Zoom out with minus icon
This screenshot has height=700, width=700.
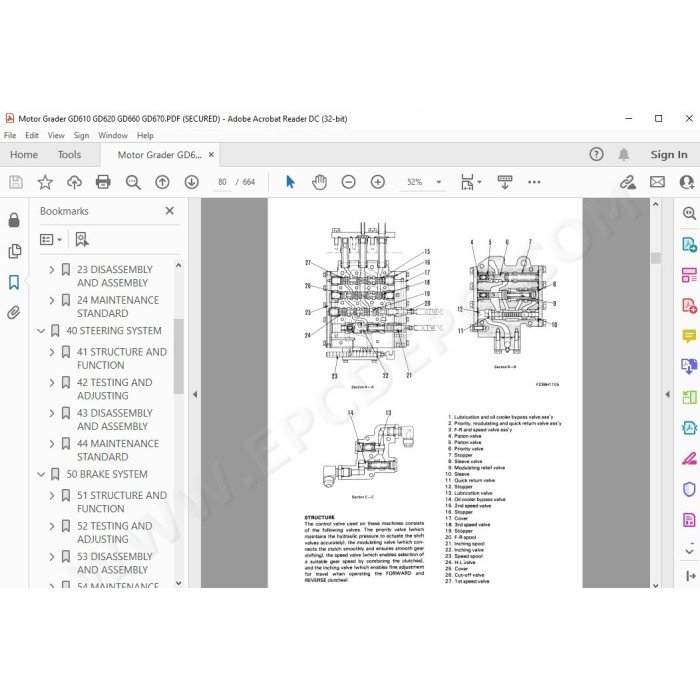coord(349,182)
